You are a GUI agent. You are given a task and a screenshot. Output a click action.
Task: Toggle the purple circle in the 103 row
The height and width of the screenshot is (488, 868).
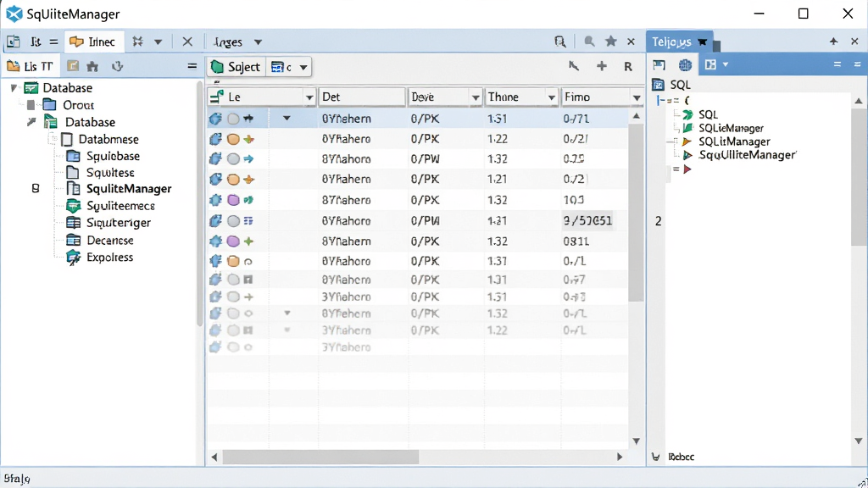tap(234, 200)
